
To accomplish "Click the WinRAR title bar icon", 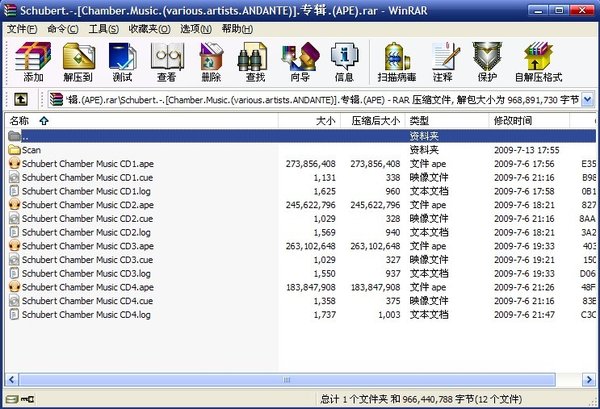I will point(10,10).
